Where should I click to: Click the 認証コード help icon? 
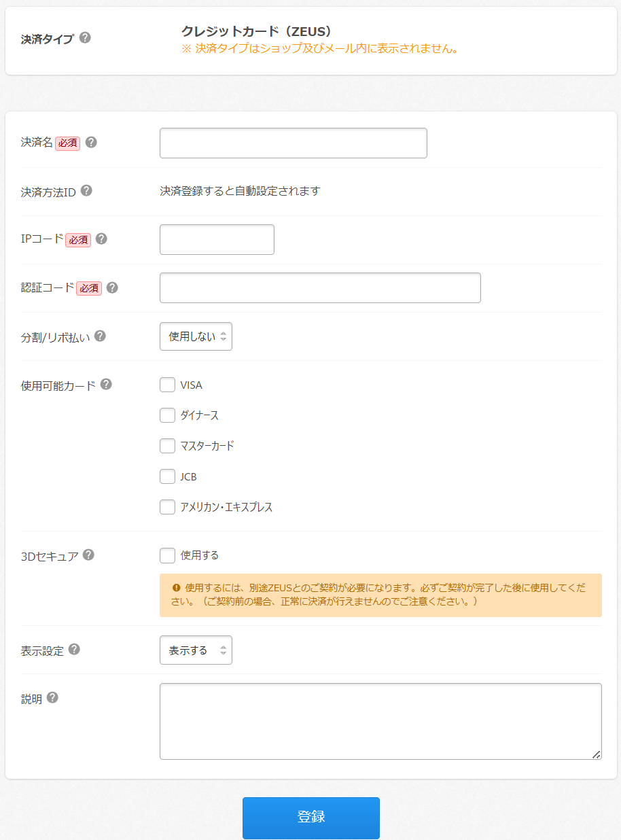tap(112, 287)
